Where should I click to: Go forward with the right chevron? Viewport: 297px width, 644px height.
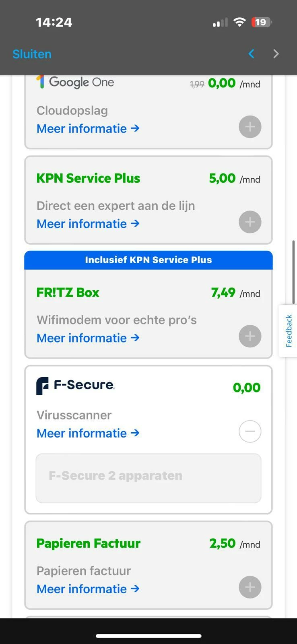pos(276,54)
